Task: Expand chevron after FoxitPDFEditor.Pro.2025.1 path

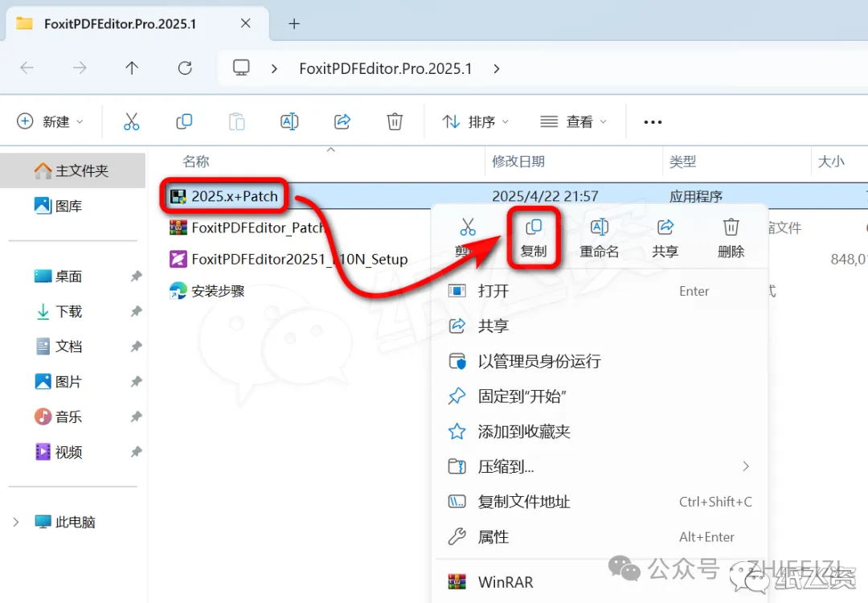Action: 497,68
